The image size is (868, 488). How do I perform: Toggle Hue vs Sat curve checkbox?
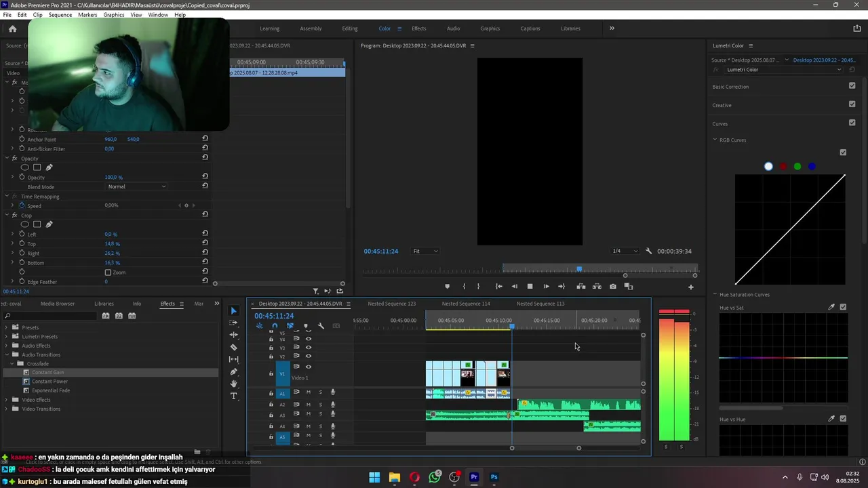(x=843, y=307)
